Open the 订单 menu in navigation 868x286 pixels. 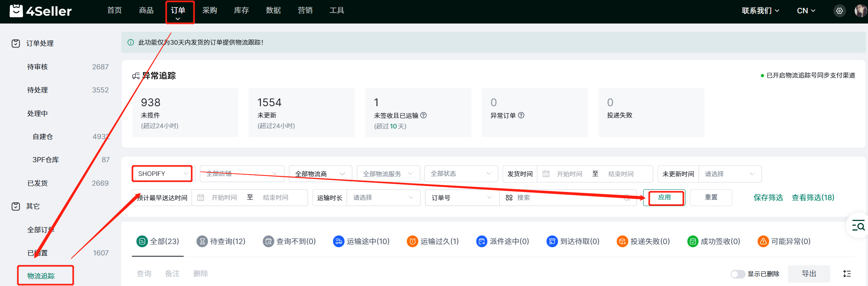pos(178,11)
